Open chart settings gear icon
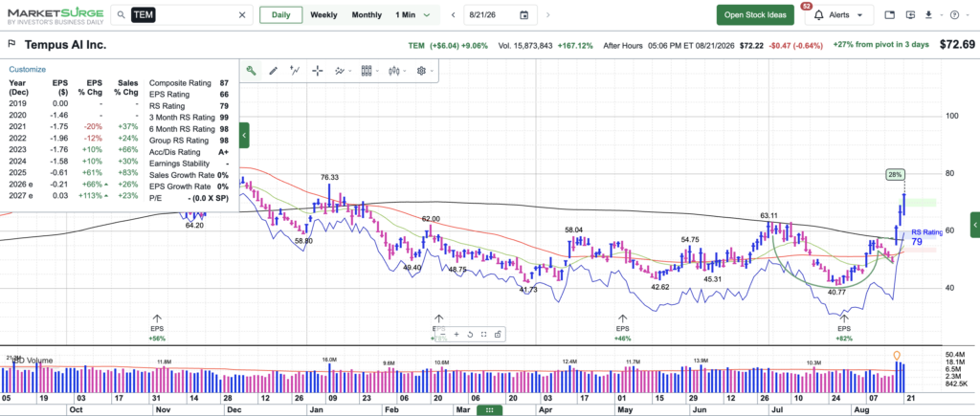 pos(421,71)
